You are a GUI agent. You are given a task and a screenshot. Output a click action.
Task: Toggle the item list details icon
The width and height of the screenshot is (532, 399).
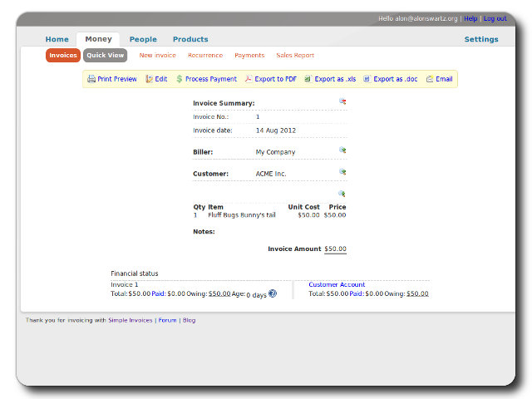tap(342, 194)
